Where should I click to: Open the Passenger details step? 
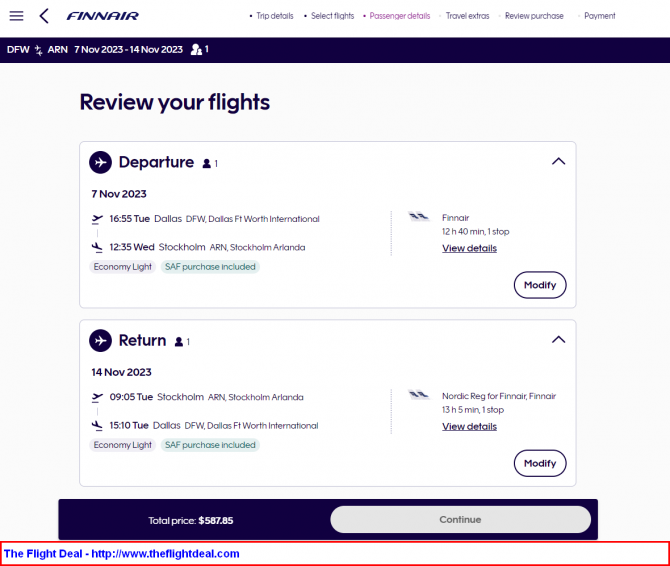pos(400,16)
